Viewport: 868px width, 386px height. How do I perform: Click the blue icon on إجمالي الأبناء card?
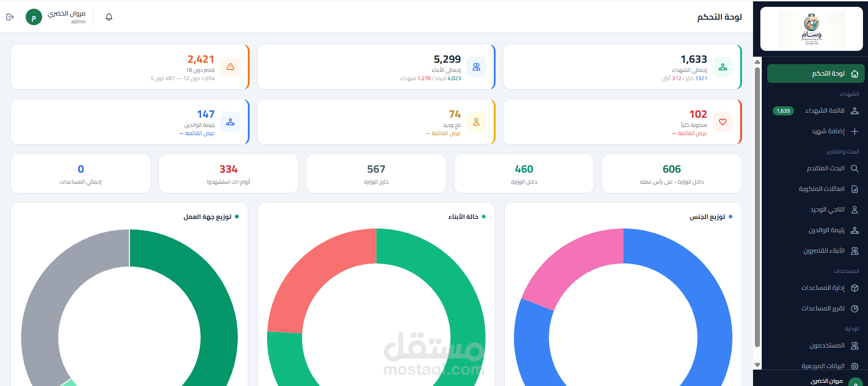point(476,67)
